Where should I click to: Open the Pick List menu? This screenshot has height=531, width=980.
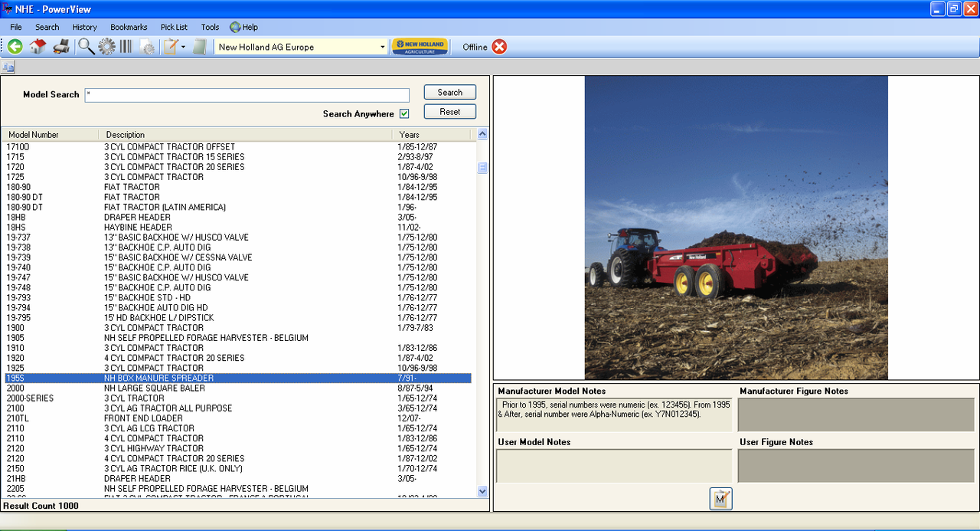pyautogui.click(x=174, y=27)
